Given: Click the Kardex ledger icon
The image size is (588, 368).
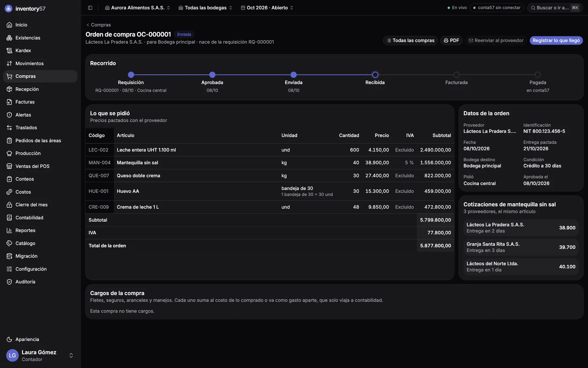Looking at the screenshot, I should (9, 50).
